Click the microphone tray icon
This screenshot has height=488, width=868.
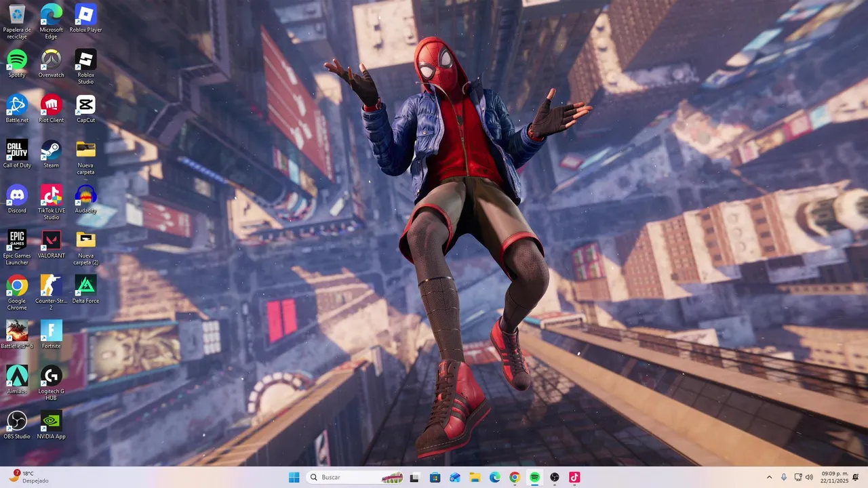[x=784, y=477]
